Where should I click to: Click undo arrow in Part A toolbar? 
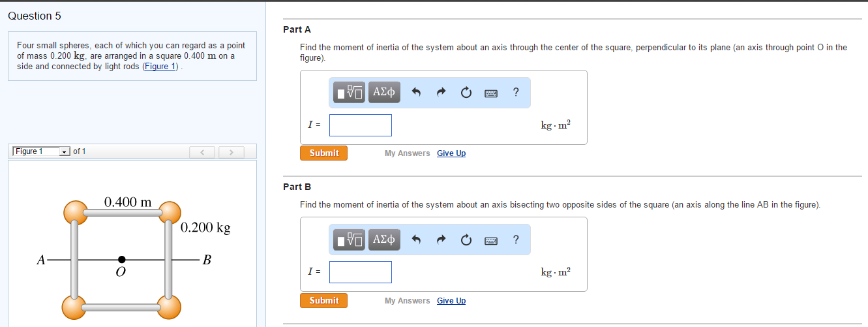click(x=415, y=93)
